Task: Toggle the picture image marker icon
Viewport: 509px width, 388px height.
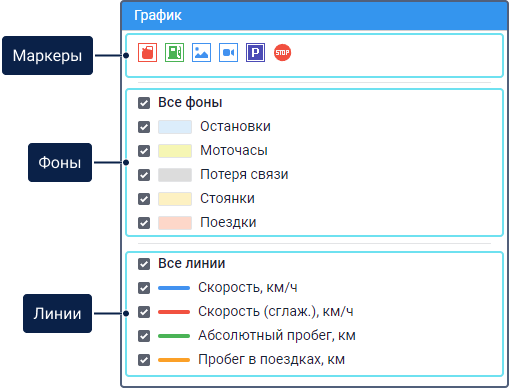Action: (201, 53)
